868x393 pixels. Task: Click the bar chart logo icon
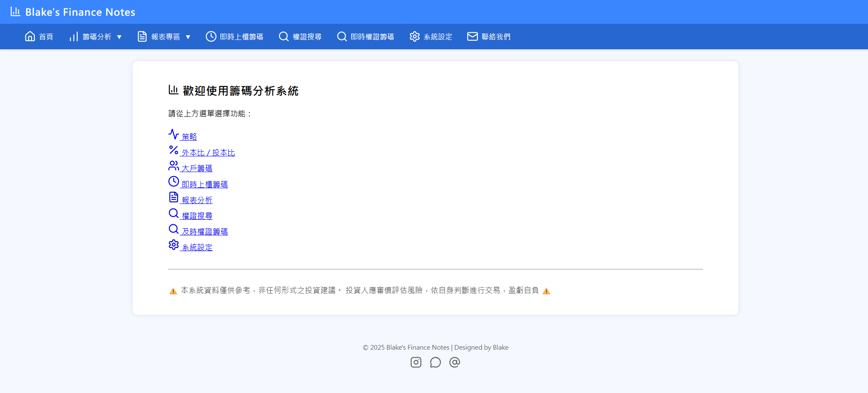pos(16,11)
